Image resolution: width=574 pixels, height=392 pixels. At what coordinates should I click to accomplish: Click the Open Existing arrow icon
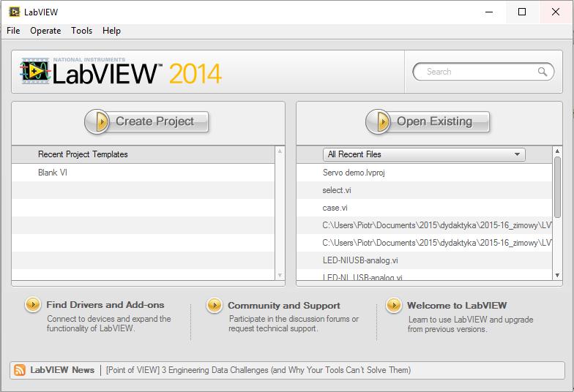tap(379, 121)
